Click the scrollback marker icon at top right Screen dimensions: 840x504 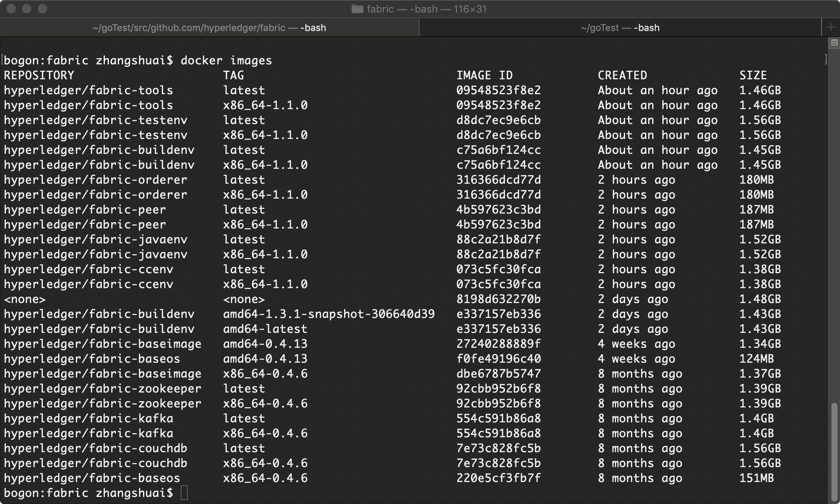[834, 43]
